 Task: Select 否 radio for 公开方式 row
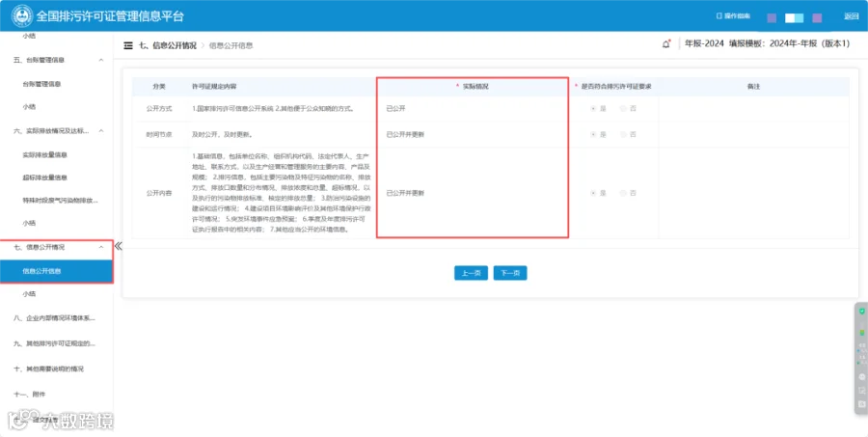pos(623,109)
